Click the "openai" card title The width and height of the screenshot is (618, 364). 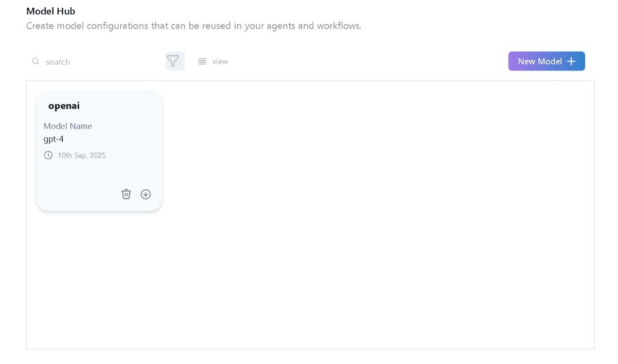64,106
